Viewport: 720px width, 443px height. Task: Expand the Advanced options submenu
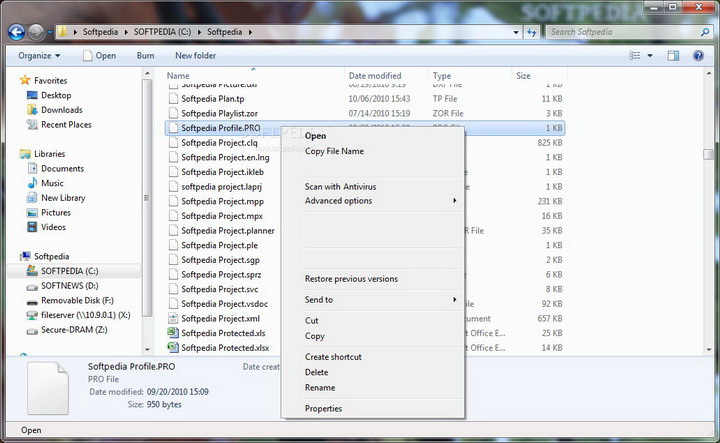(x=381, y=201)
